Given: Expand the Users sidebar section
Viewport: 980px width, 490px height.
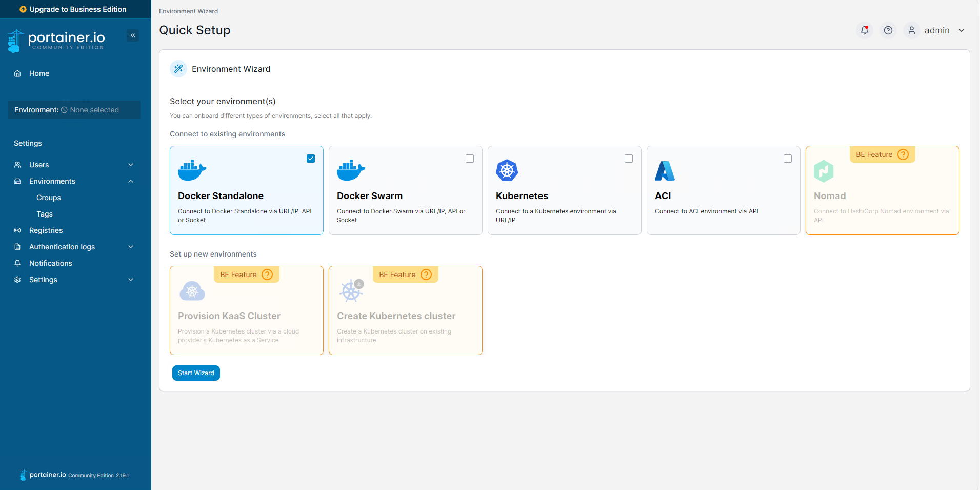Looking at the screenshot, I should pos(131,165).
